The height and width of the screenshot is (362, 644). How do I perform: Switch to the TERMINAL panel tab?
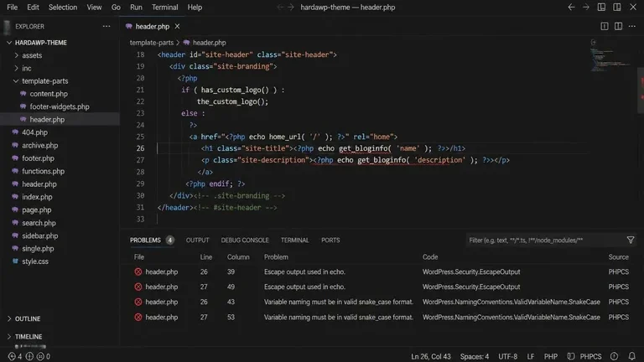[295, 240]
